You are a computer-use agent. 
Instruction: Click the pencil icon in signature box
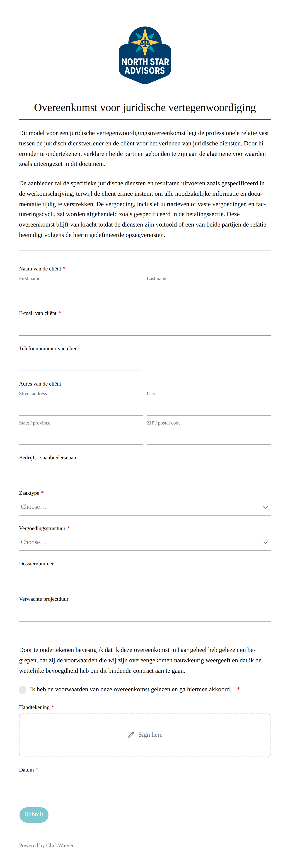coord(131,735)
